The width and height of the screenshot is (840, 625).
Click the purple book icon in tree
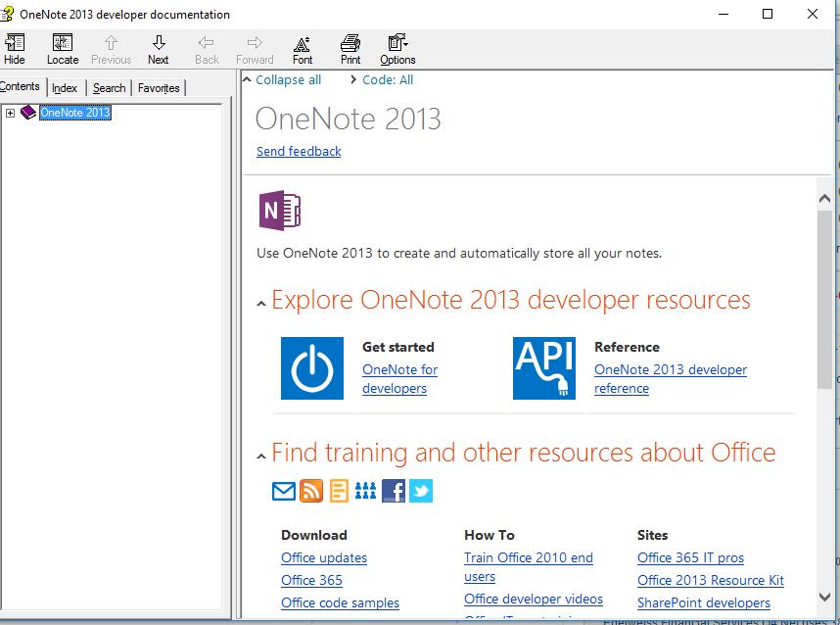point(27,112)
